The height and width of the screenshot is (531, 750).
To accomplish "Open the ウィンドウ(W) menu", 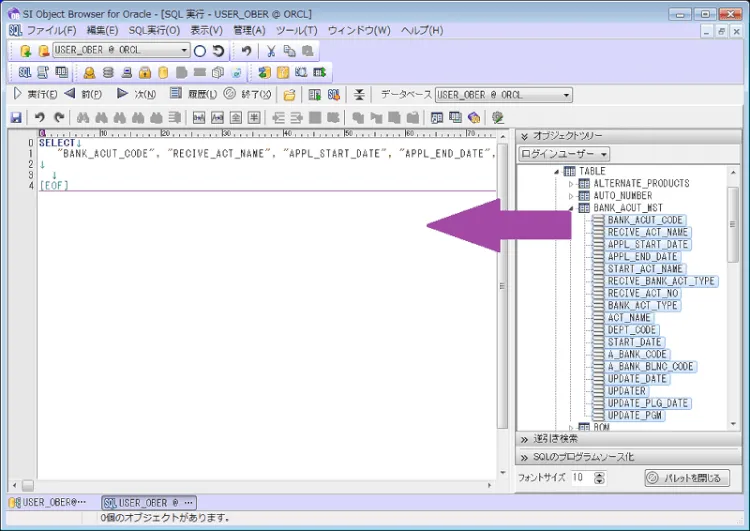I will 359,31.
